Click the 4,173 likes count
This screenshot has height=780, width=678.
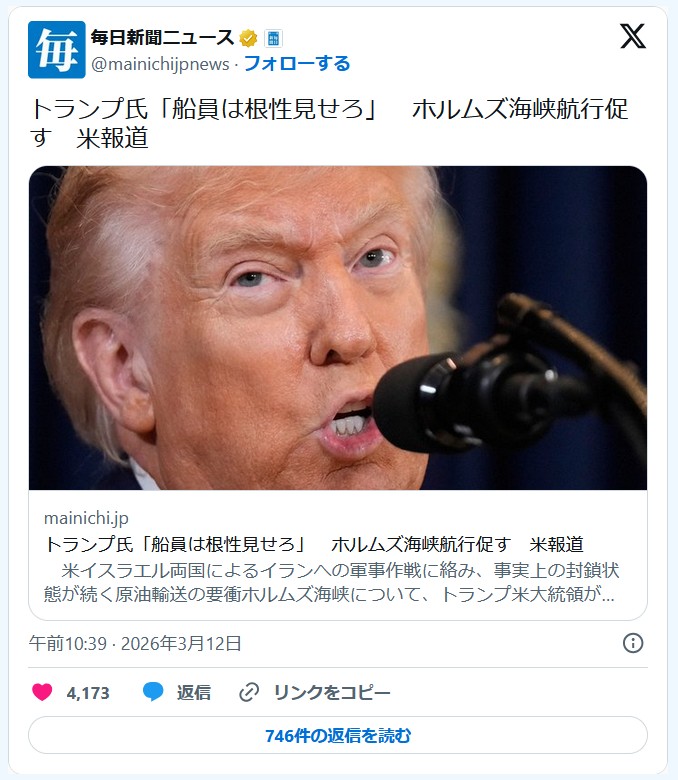[x=88, y=693]
